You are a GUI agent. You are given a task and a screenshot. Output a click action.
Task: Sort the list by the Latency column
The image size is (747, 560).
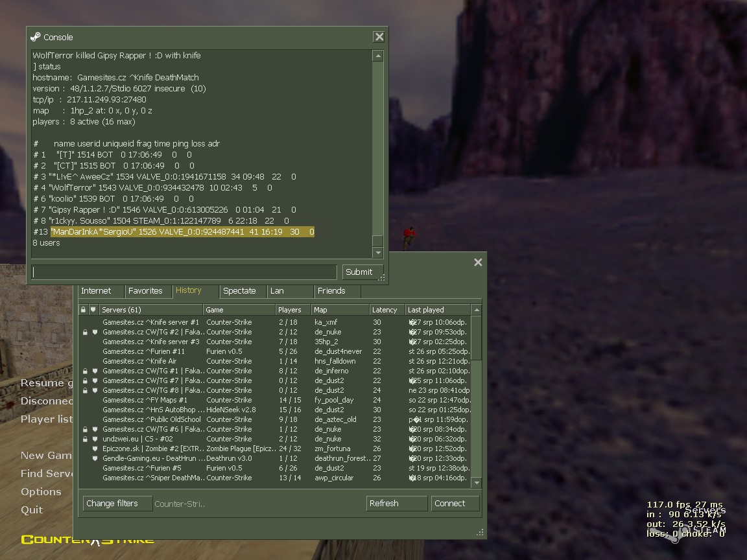[x=387, y=310]
